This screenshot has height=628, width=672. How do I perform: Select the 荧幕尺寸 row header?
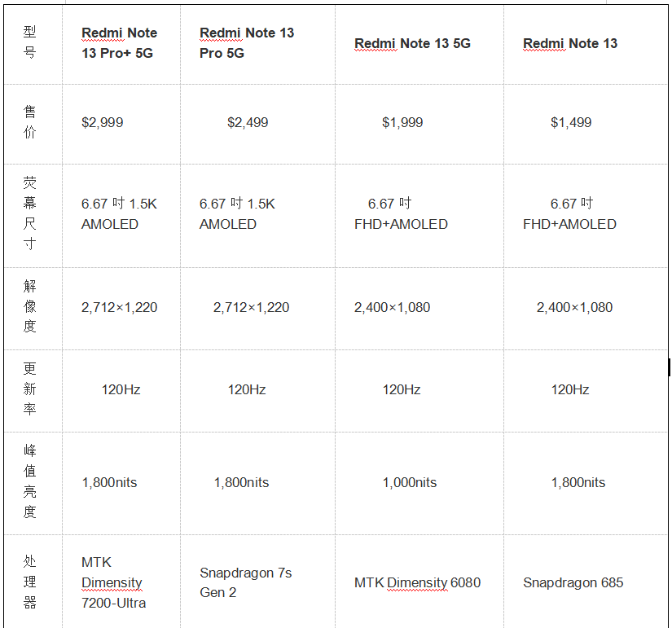tap(30, 213)
